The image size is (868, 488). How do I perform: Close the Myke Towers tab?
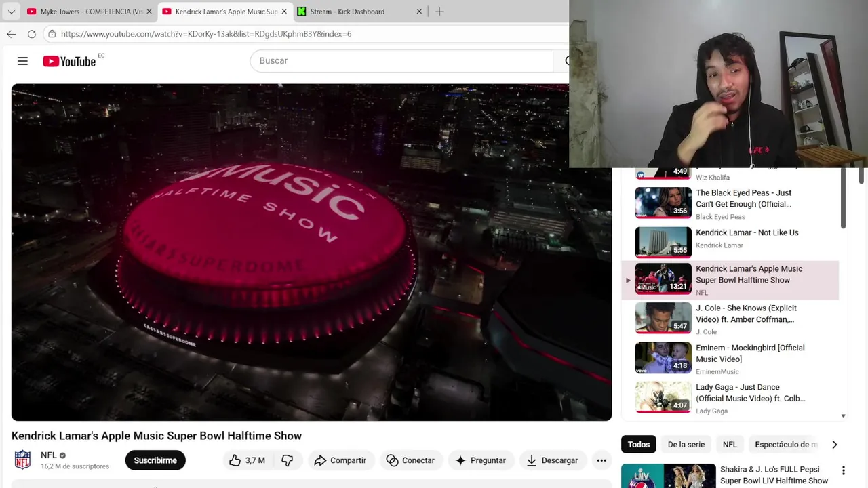point(149,12)
